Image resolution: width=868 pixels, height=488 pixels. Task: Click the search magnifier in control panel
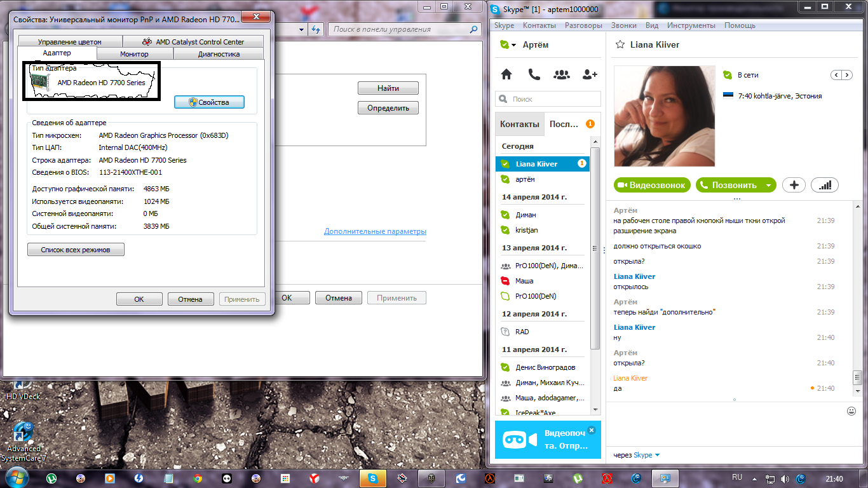click(x=473, y=29)
